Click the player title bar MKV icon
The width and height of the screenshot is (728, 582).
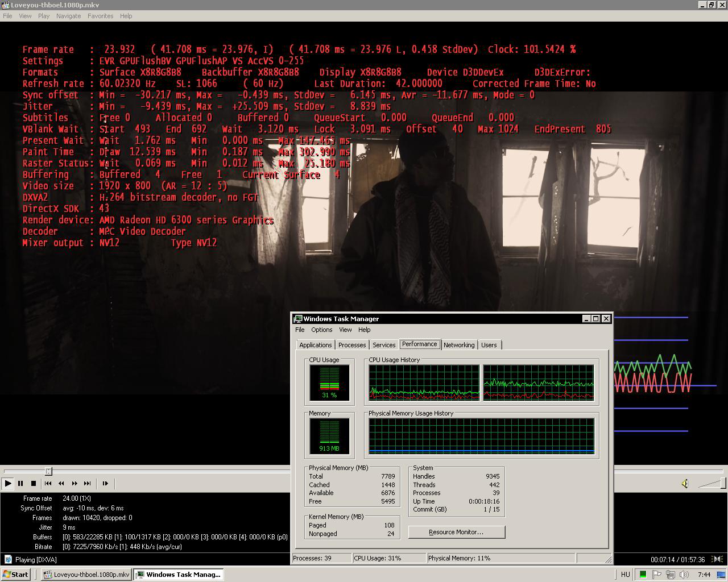coord(5,5)
